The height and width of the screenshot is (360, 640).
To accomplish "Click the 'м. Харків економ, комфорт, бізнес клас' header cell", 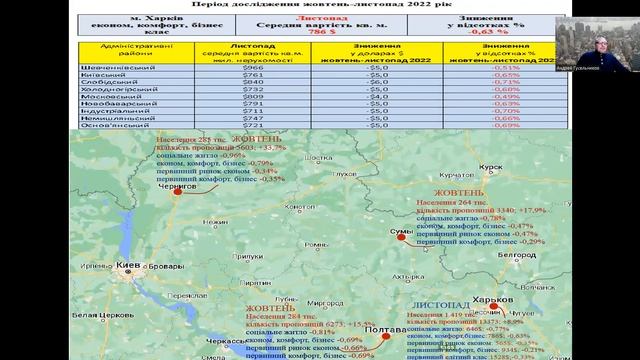I will (157, 25).
